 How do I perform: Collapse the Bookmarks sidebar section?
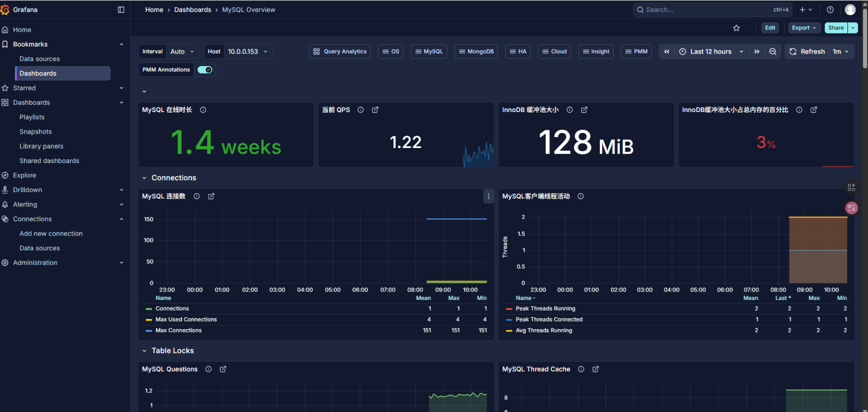tap(121, 44)
